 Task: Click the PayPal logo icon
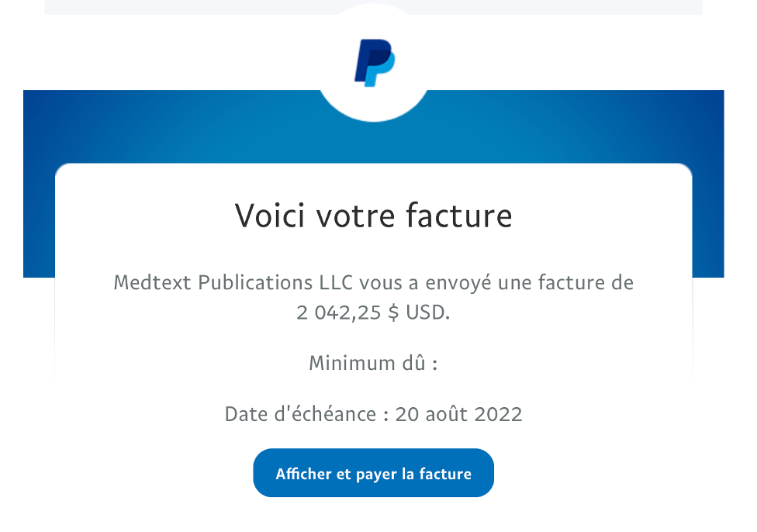click(x=375, y=63)
